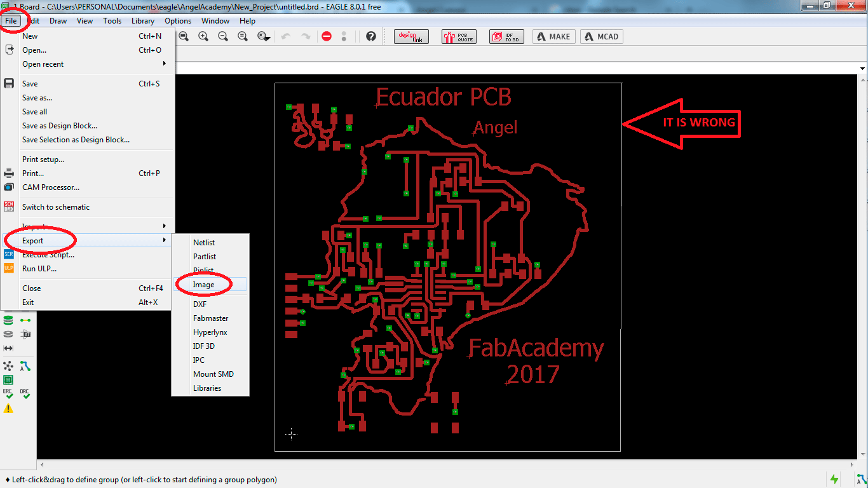Select Netlist in Export submenu
The image size is (868, 488).
click(210, 242)
